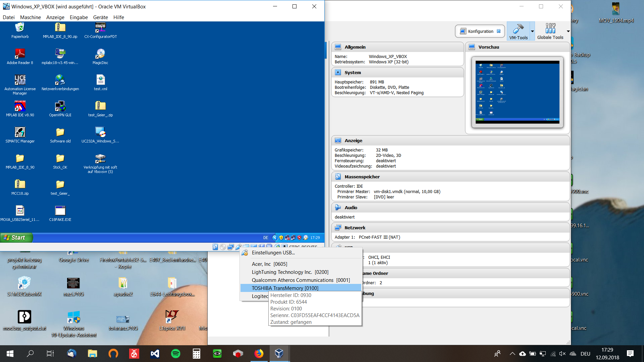Open OpenVPN GUI shortcut

(60, 109)
